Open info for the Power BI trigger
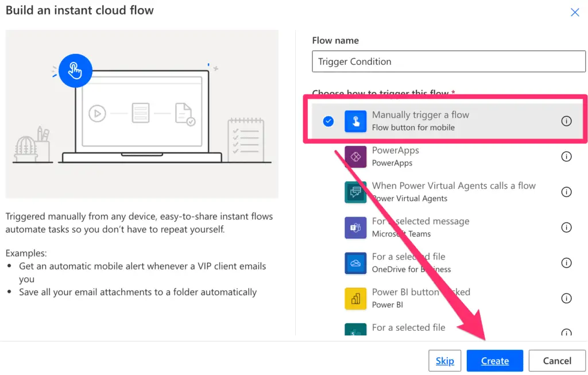The image size is (588, 375). pos(566,298)
